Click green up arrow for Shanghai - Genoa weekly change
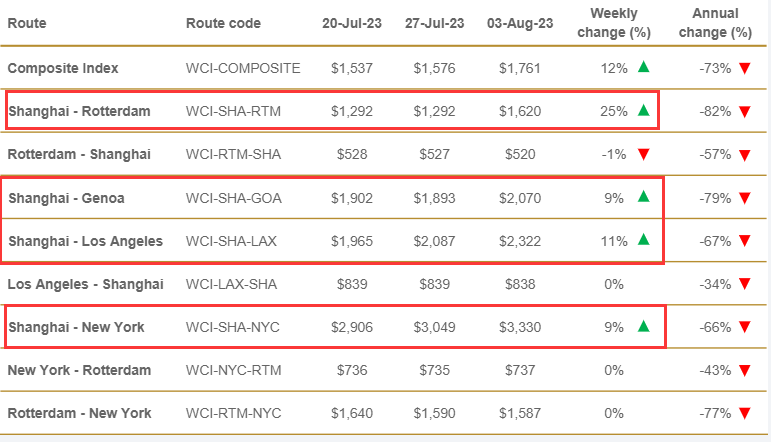Screen dimensions: 771x442 (x=644, y=197)
